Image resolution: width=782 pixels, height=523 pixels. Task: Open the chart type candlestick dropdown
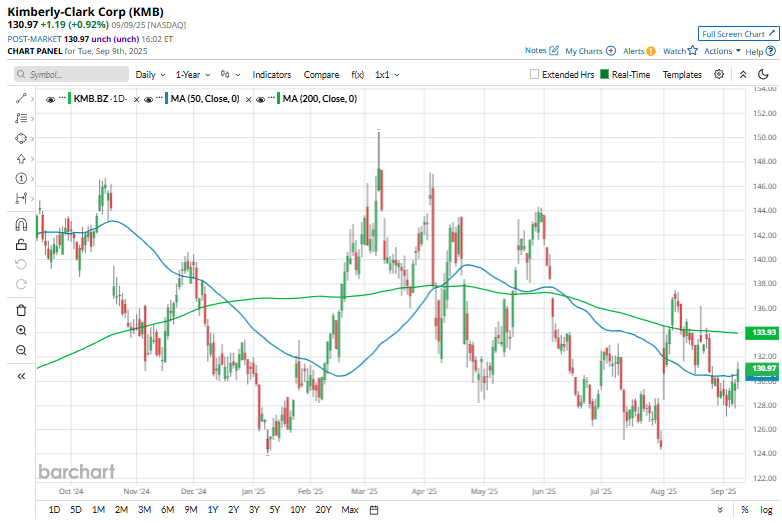pyautogui.click(x=230, y=74)
